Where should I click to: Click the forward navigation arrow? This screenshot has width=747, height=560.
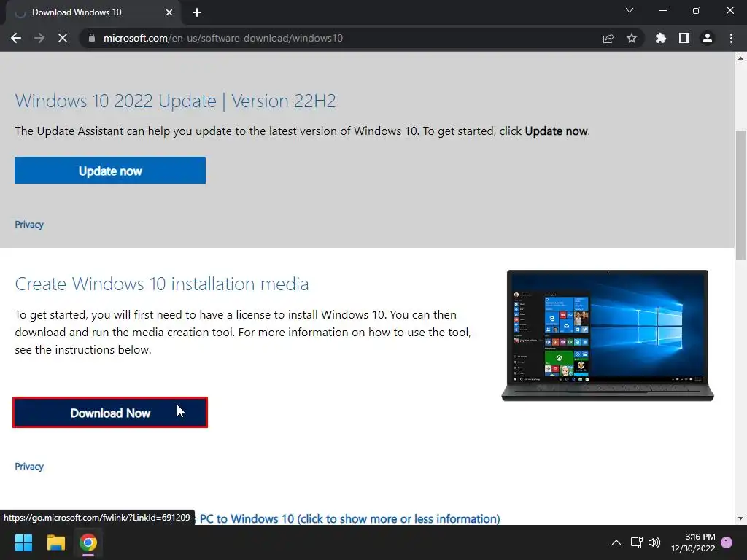(39, 38)
